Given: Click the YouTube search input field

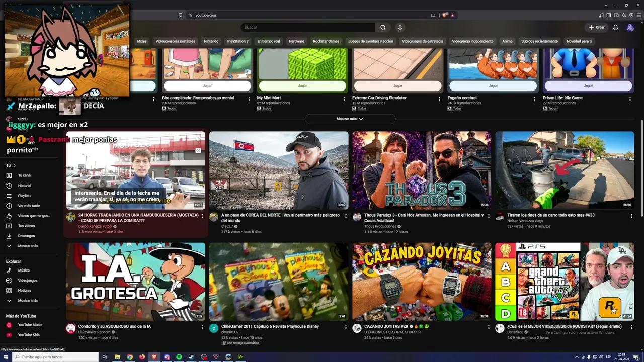Looking at the screenshot, I should [x=308, y=27].
